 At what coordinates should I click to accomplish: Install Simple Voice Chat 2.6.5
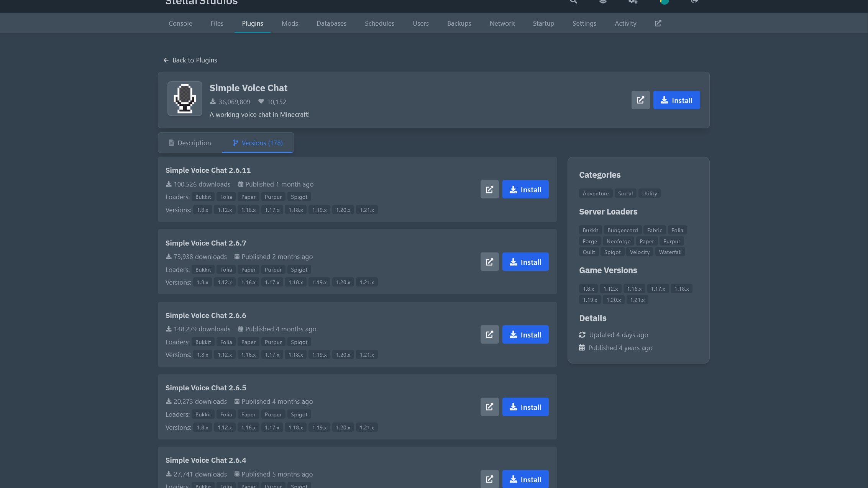pyautogui.click(x=525, y=407)
